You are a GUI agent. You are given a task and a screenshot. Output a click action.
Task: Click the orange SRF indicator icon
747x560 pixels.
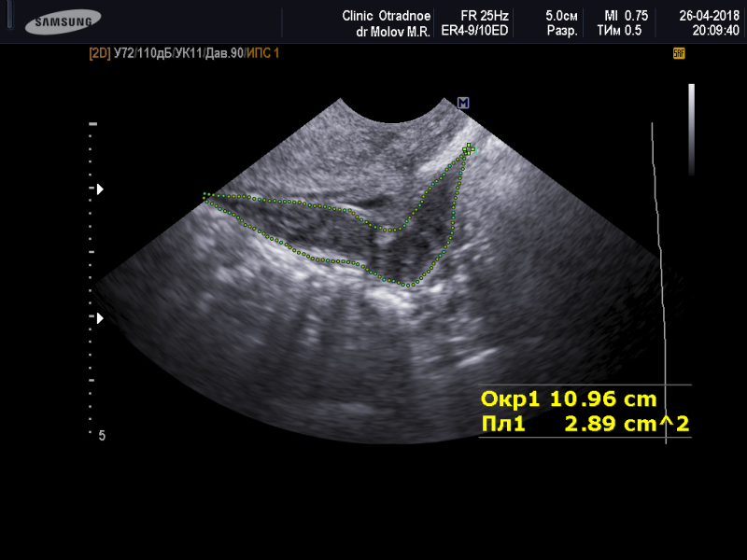[x=679, y=53]
